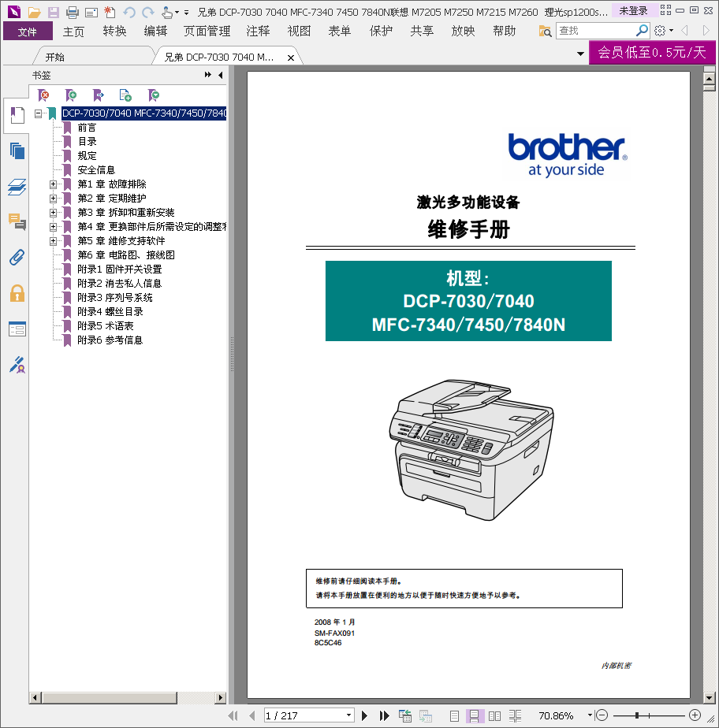Switch to the 转换 ribbon tab
This screenshot has width=719, height=728.
tap(115, 32)
